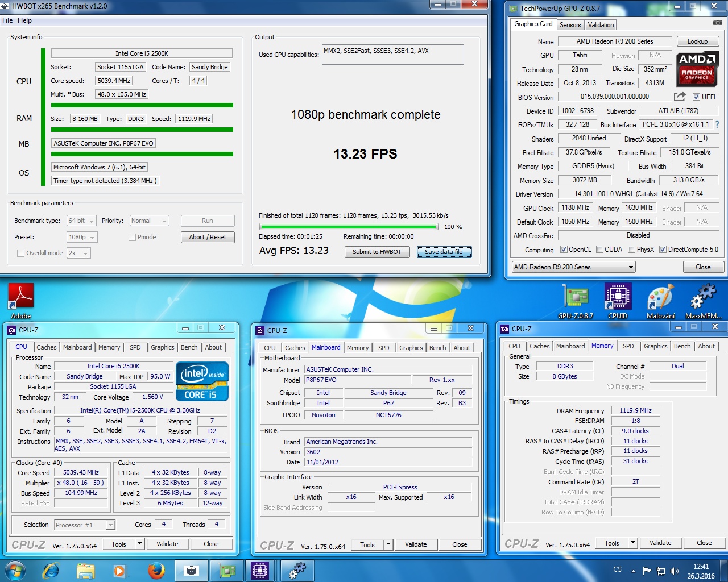Toggle the Pmode checkbox
The height and width of the screenshot is (582, 728).
[x=132, y=237]
